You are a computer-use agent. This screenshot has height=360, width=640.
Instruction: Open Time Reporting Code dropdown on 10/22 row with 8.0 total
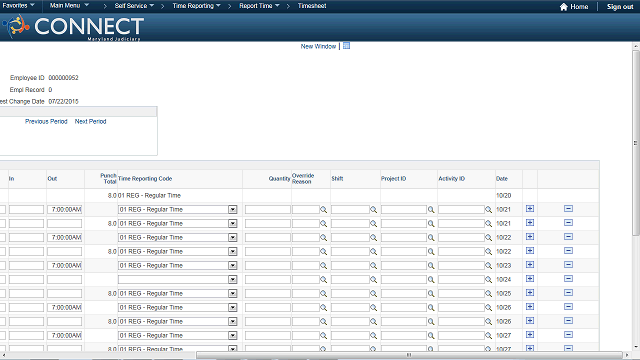coord(232,251)
